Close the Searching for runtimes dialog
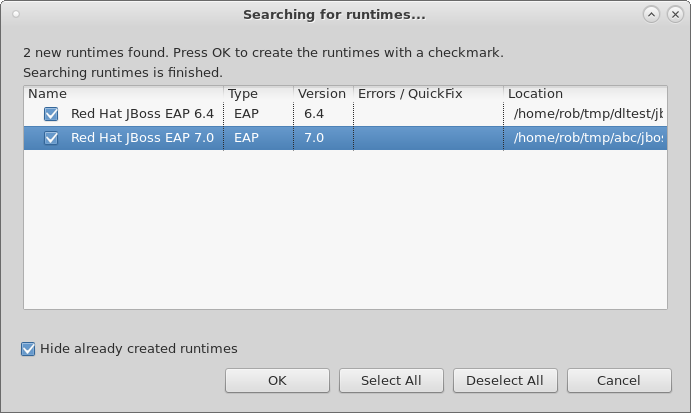The width and height of the screenshot is (691, 413). pos(674,14)
